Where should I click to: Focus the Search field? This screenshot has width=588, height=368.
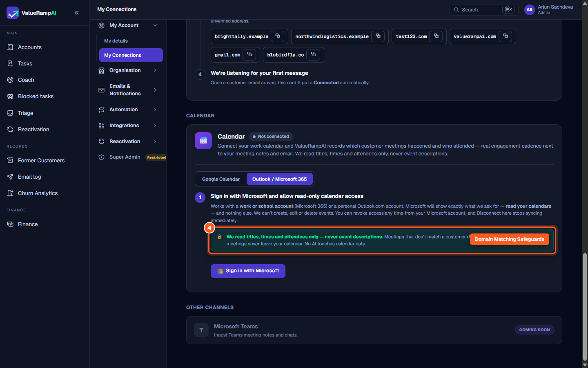[x=483, y=10]
